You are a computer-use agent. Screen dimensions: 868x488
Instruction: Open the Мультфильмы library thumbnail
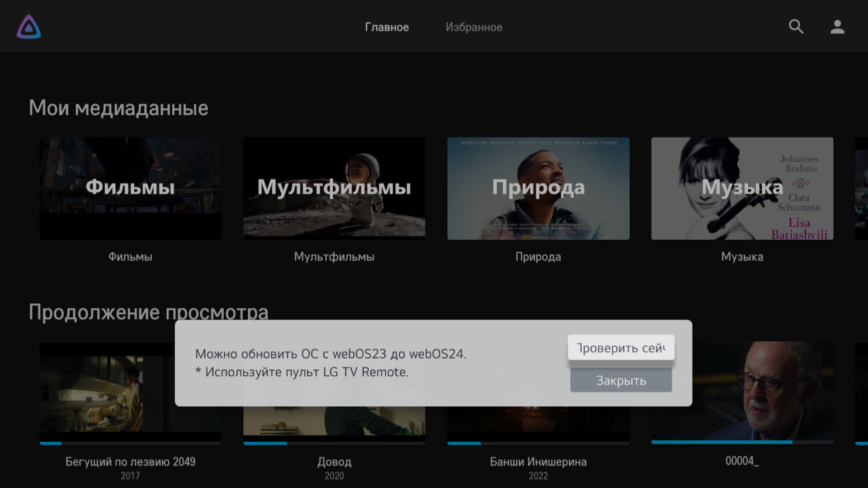click(x=334, y=188)
